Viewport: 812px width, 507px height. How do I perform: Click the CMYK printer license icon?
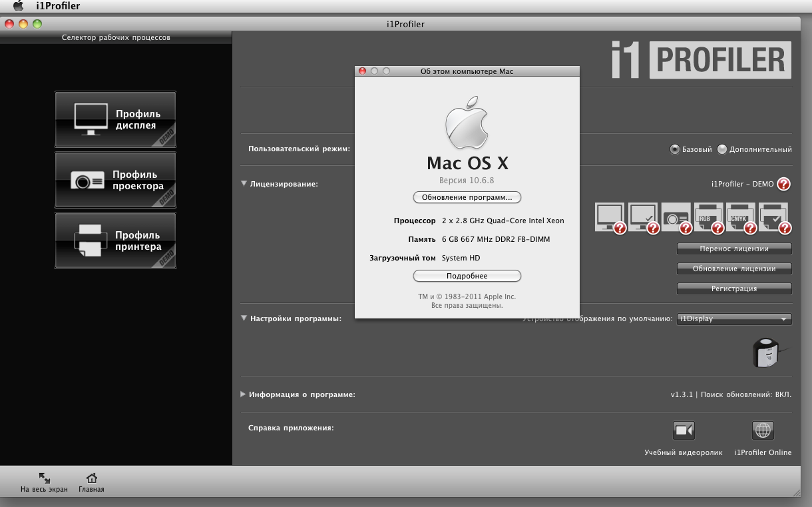(741, 217)
